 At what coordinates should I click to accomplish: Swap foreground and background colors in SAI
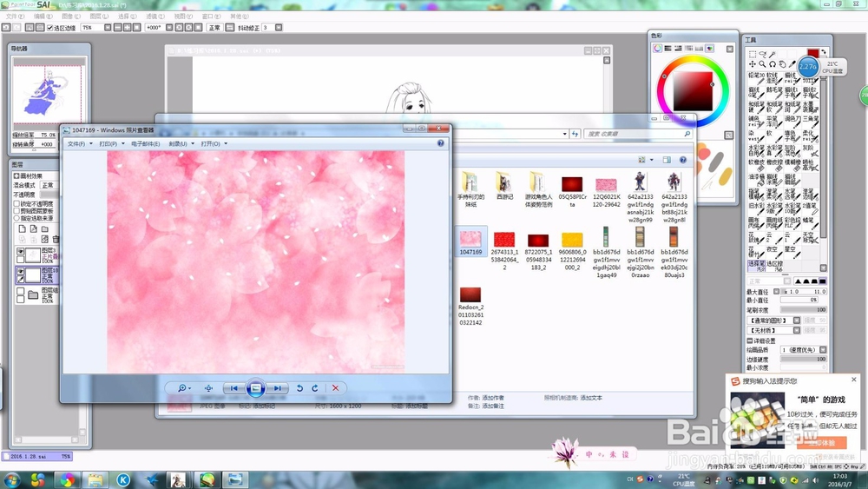[824, 53]
